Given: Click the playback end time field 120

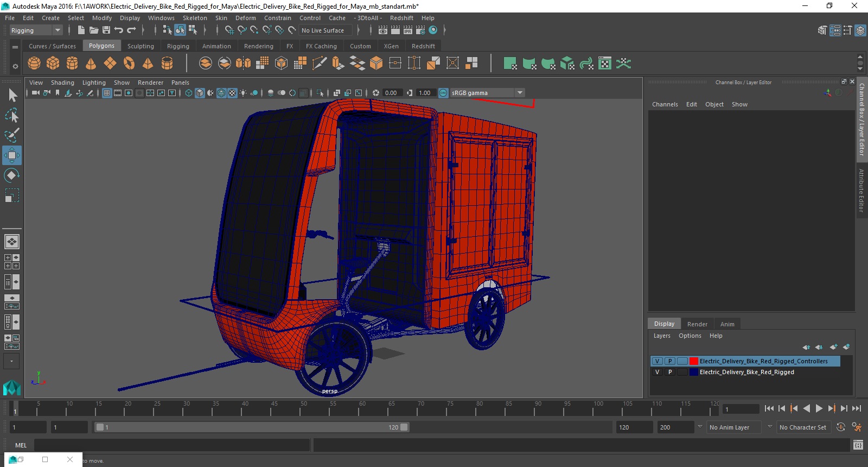Looking at the screenshot, I should tap(634, 427).
